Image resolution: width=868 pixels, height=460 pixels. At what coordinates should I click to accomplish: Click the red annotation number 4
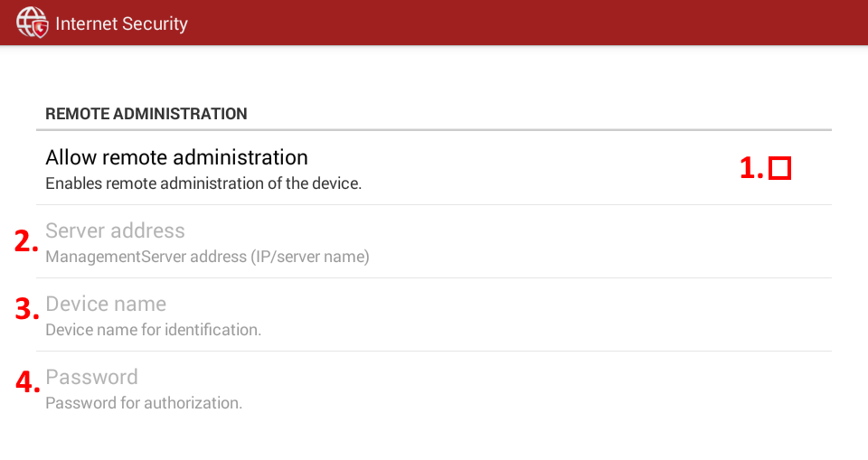click(27, 382)
